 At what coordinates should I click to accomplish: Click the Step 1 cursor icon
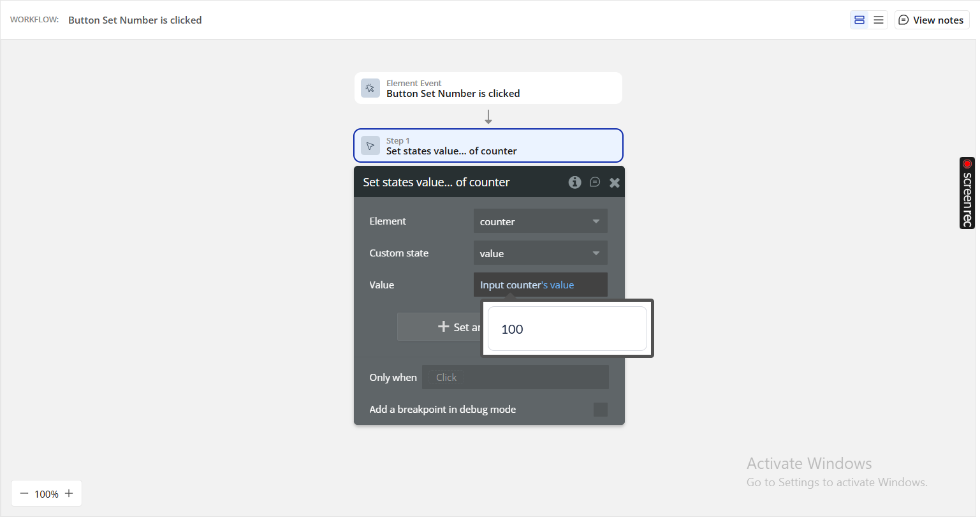pyautogui.click(x=370, y=145)
